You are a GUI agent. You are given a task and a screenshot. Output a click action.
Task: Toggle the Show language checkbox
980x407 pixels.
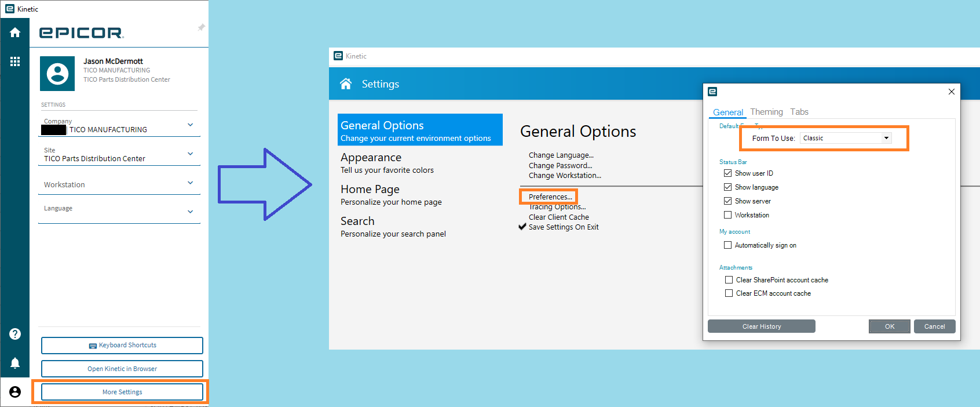tap(727, 187)
